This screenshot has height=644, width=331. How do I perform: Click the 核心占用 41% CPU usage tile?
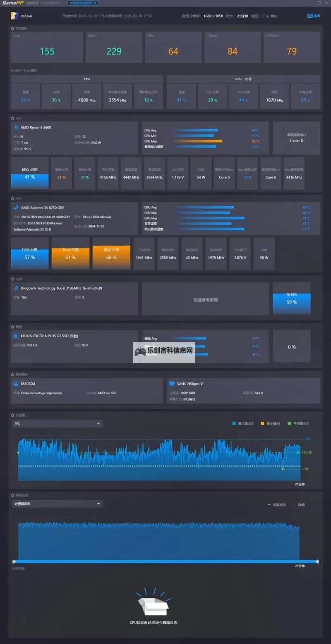pos(30,173)
